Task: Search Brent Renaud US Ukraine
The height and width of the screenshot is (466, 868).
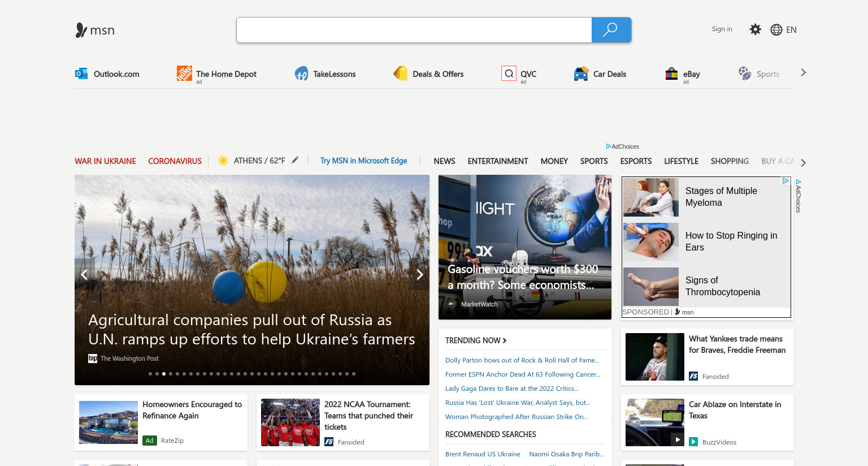Action: click(x=483, y=454)
